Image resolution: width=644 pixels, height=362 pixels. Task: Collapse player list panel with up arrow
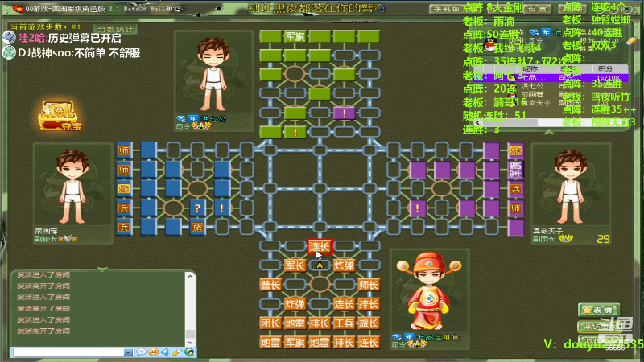tap(549, 132)
